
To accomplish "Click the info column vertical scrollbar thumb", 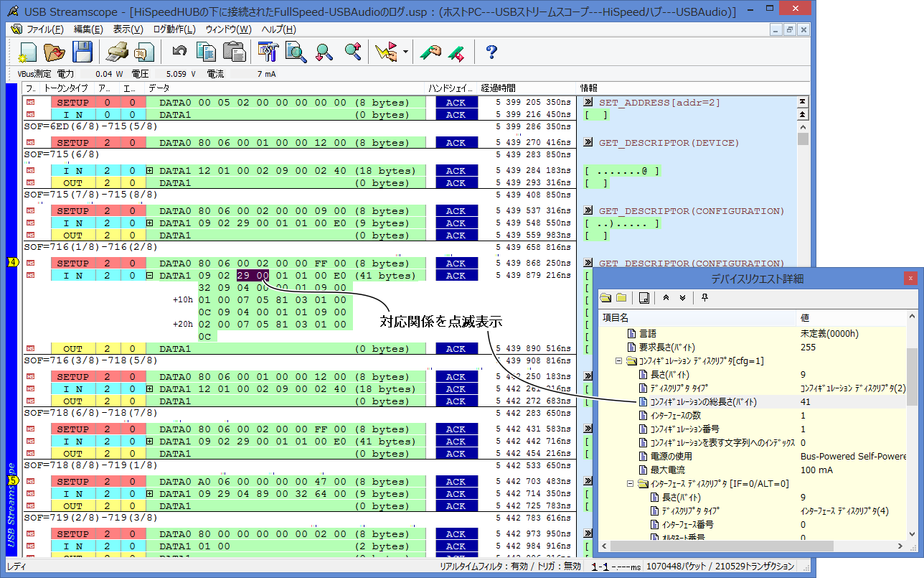I will (803, 139).
